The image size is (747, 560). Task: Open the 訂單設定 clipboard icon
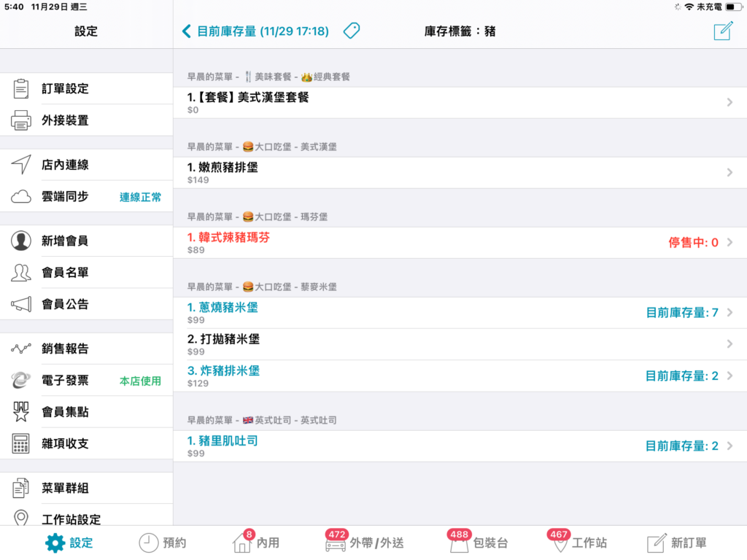coord(21,88)
